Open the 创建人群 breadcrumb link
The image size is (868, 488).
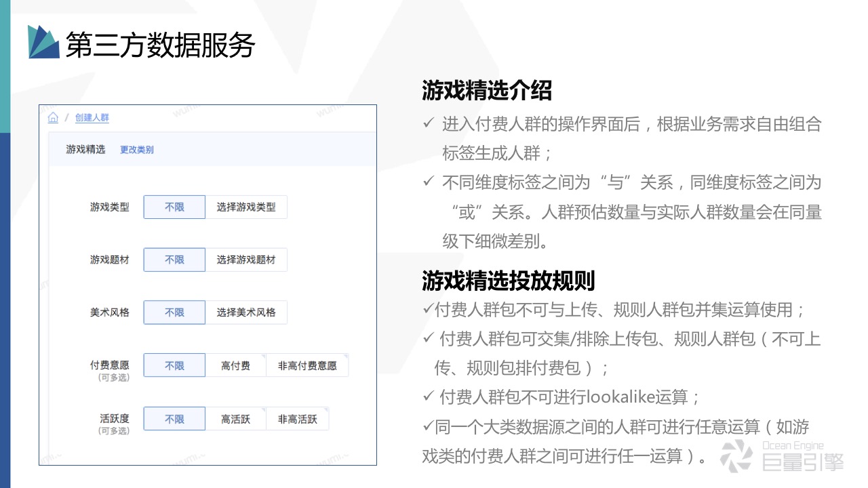[92, 117]
